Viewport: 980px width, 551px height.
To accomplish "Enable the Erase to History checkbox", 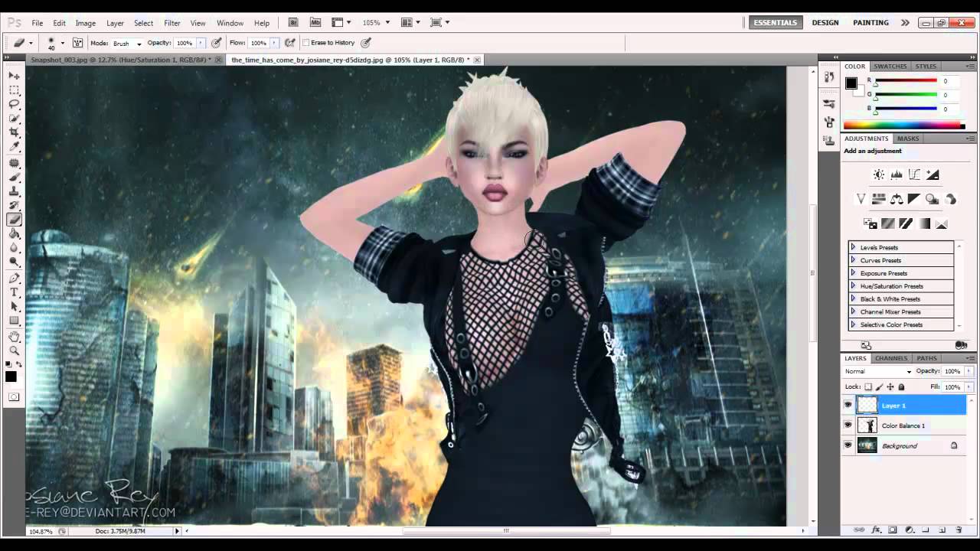I will [x=306, y=43].
